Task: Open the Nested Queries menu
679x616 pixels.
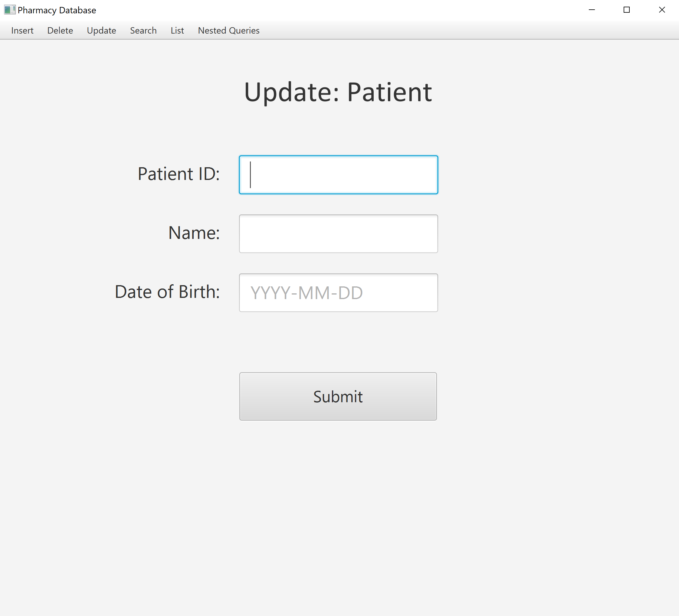Action: [x=228, y=30]
